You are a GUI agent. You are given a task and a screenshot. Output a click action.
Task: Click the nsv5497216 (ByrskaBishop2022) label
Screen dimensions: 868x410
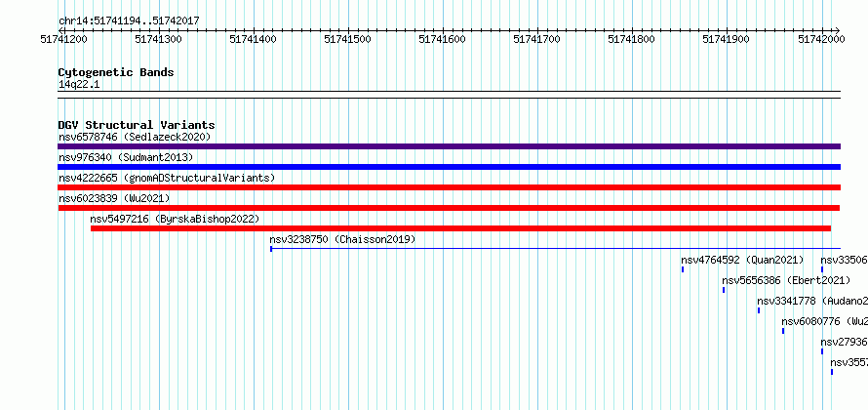(175, 219)
